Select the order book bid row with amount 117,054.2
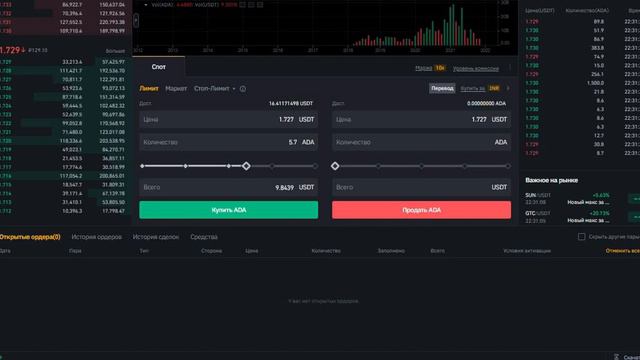640x360 pixels. [65, 176]
